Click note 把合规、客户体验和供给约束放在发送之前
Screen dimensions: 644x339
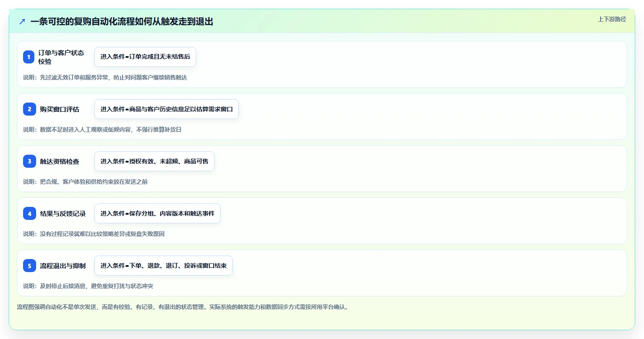point(85,182)
